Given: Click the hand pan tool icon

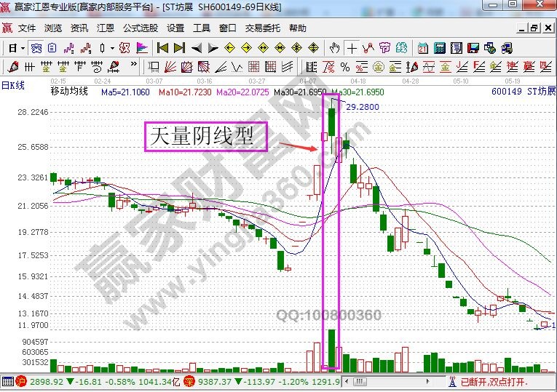Looking at the screenshot, I should point(334,48).
